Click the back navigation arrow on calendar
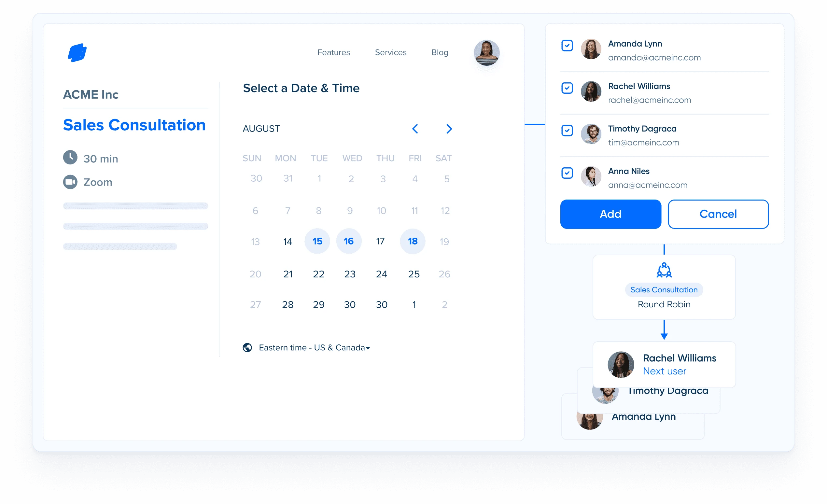This screenshot has height=504, width=827. [x=415, y=128]
